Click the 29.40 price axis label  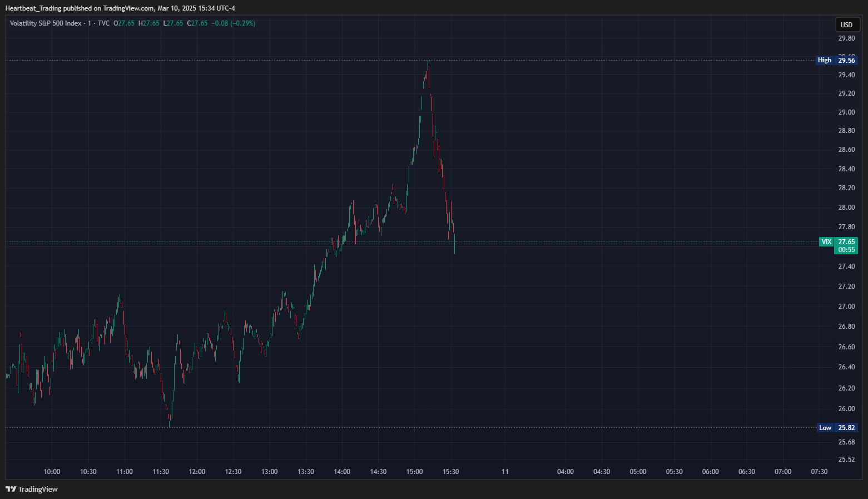(846, 75)
